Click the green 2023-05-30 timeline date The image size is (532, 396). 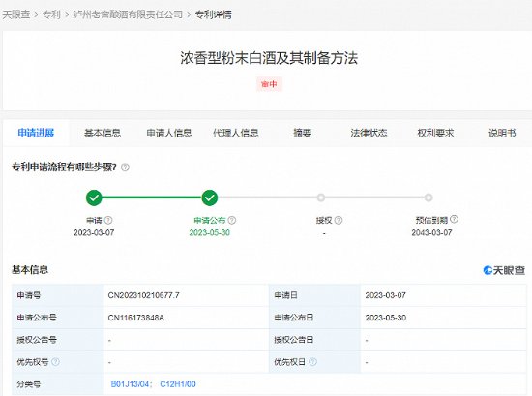(210, 232)
